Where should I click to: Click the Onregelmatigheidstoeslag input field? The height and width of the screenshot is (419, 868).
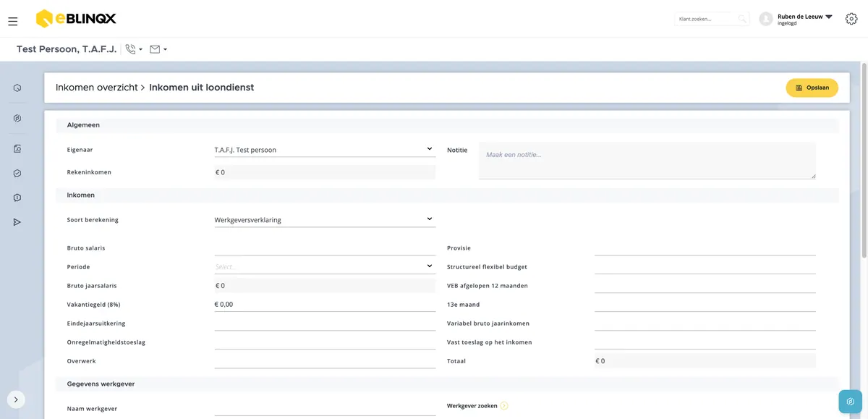tap(325, 342)
